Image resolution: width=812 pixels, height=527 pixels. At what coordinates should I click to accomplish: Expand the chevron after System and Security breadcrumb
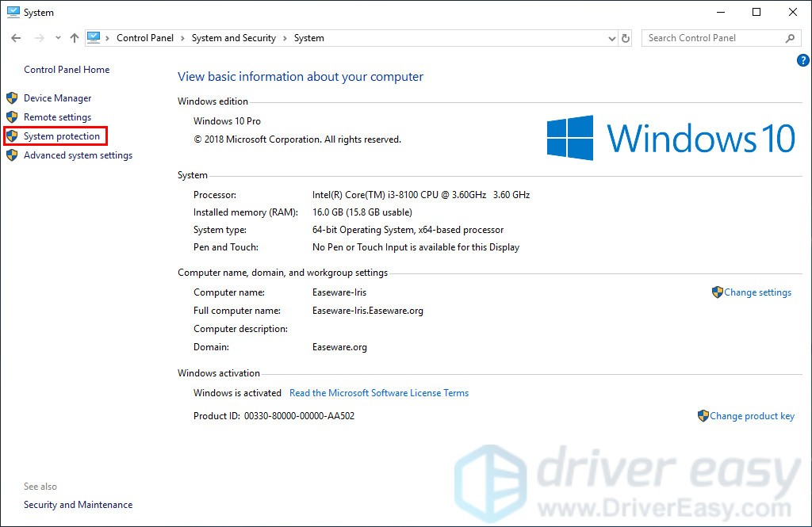click(285, 38)
